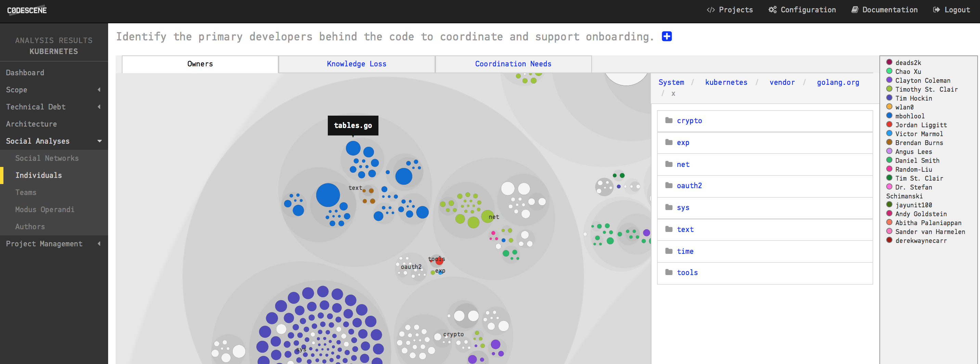Click mbohlool legend color swatch
Image resolution: width=980 pixels, height=364 pixels.
click(x=889, y=116)
